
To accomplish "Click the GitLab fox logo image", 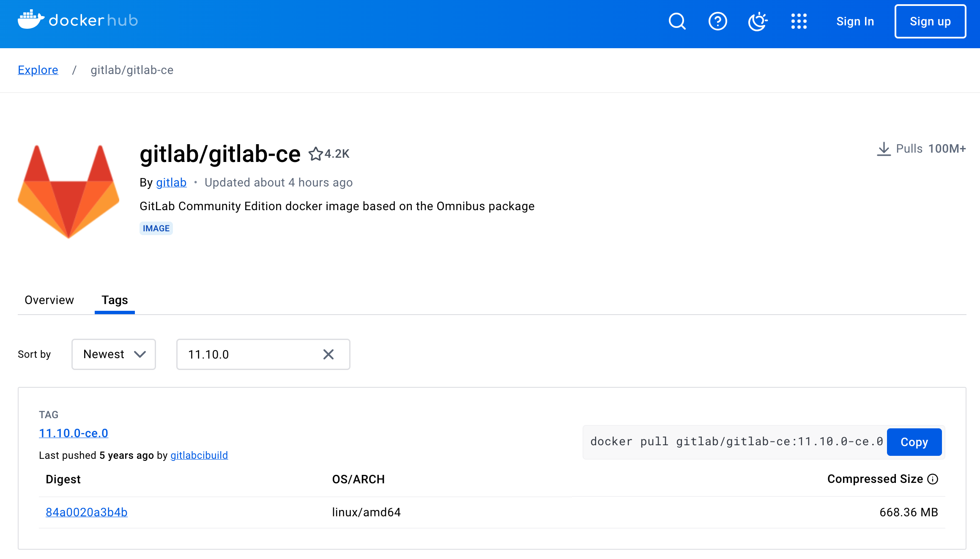I will [68, 192].
